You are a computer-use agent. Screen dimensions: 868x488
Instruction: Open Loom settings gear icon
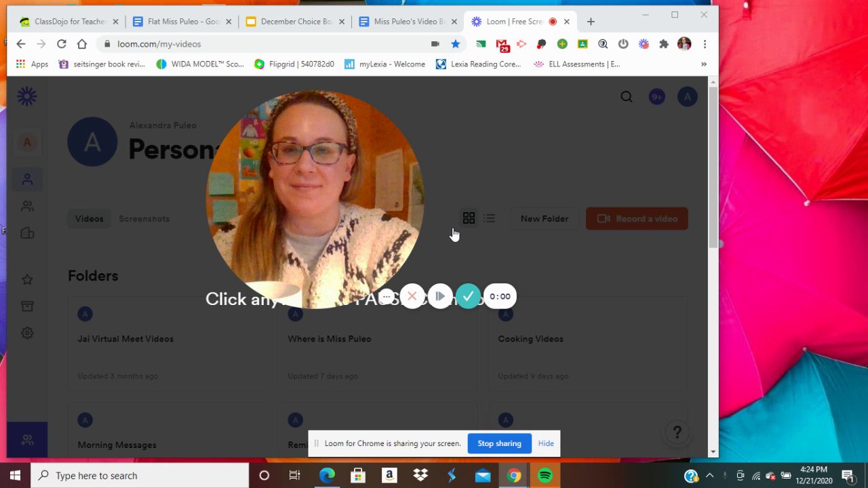click(27, 333)
